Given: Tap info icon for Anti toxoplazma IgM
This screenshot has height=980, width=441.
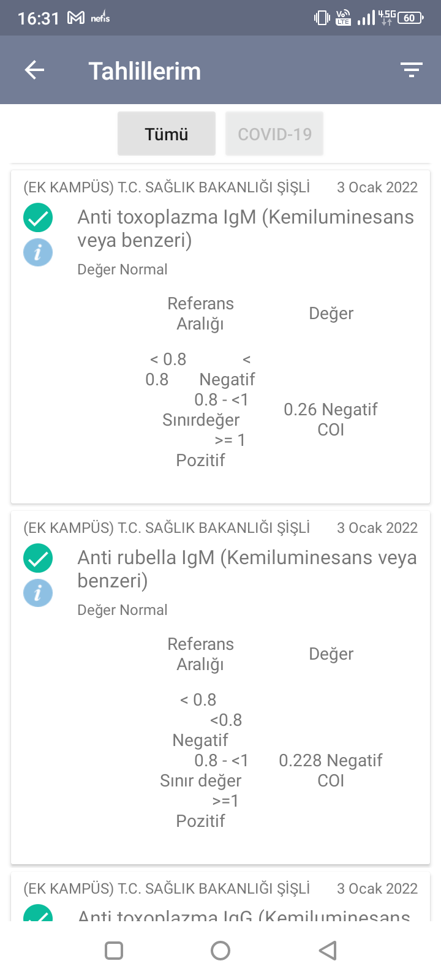Looking at the screenshot, I should pos(38,252).
